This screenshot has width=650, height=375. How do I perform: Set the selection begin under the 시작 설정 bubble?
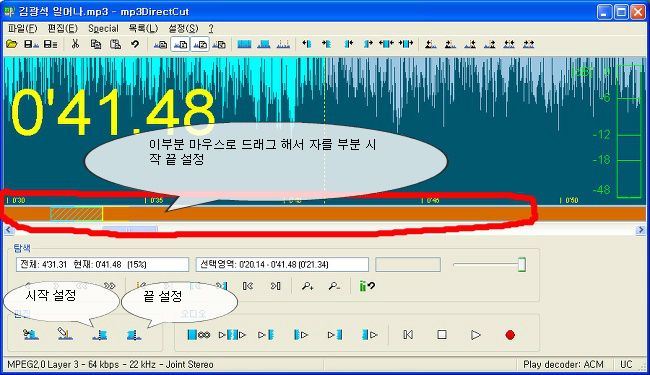click(x=100, y=335)
